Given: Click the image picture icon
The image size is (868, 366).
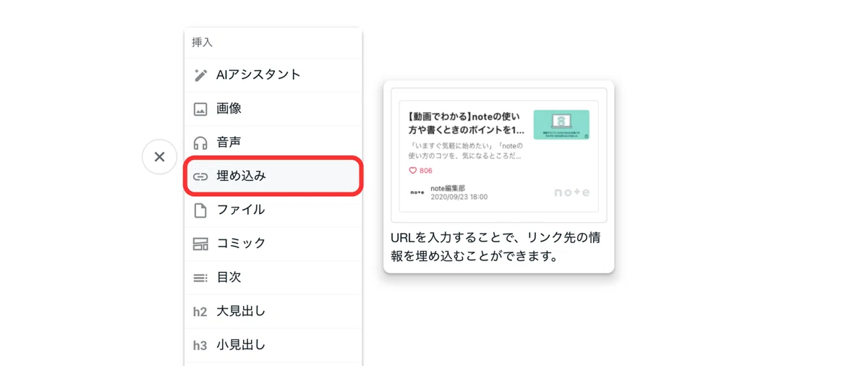Looking at the screenshot, I should click(200, 109).
